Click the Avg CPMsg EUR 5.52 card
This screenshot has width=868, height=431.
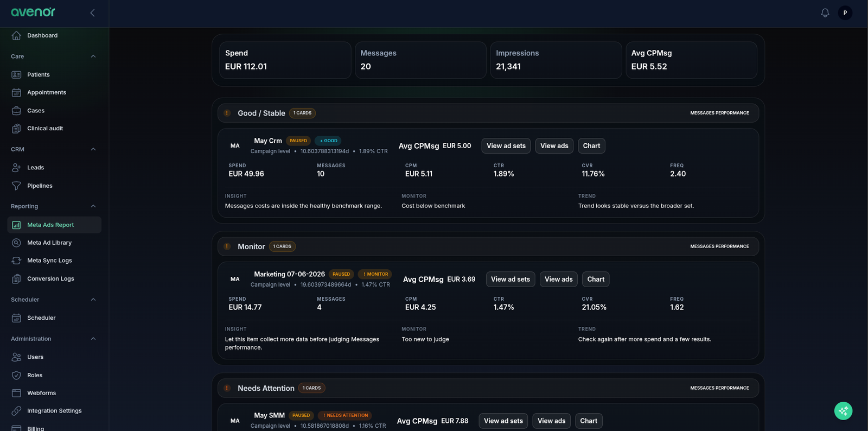point(691,60)
